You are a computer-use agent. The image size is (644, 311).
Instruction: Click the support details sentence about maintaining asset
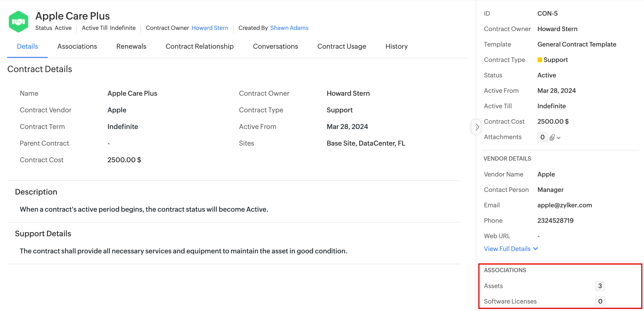(x=183, y=251)
